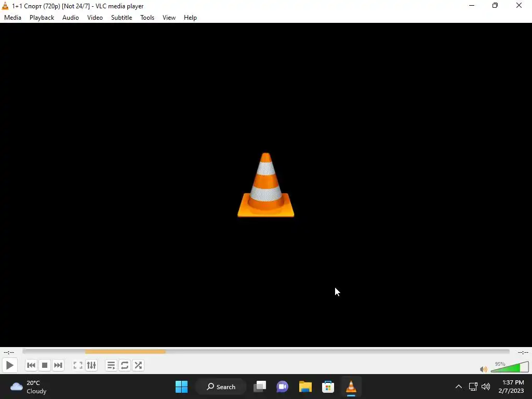
Task: Skip to previous media in playlist
Action: [31, 365]
